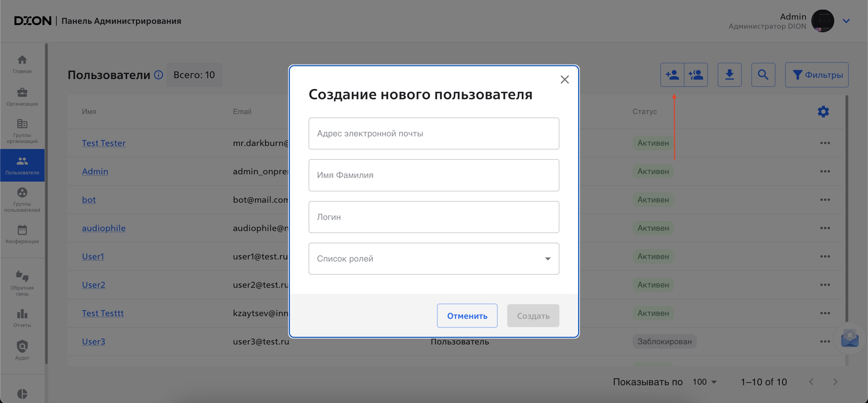Click the Создать create button
The height and width of the screenshot is (403, 868).
[533, 316]
